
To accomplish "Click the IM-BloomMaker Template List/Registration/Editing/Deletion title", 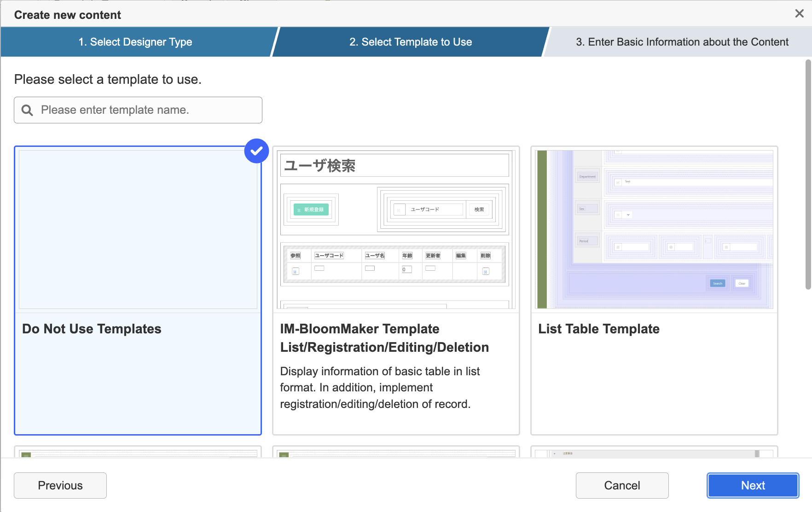I will [x=384, y=338].
